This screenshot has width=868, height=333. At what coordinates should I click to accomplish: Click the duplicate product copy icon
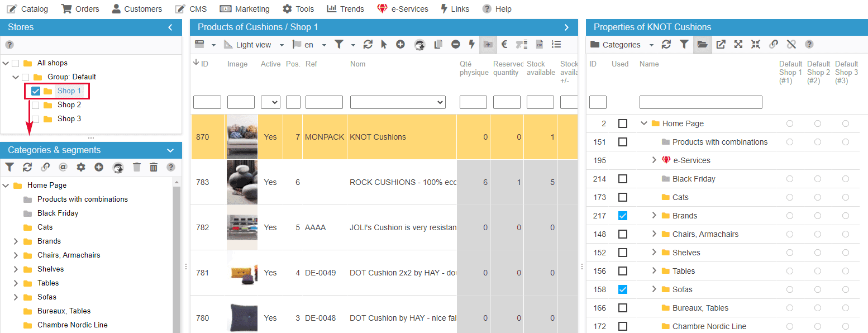coord(438,45)
